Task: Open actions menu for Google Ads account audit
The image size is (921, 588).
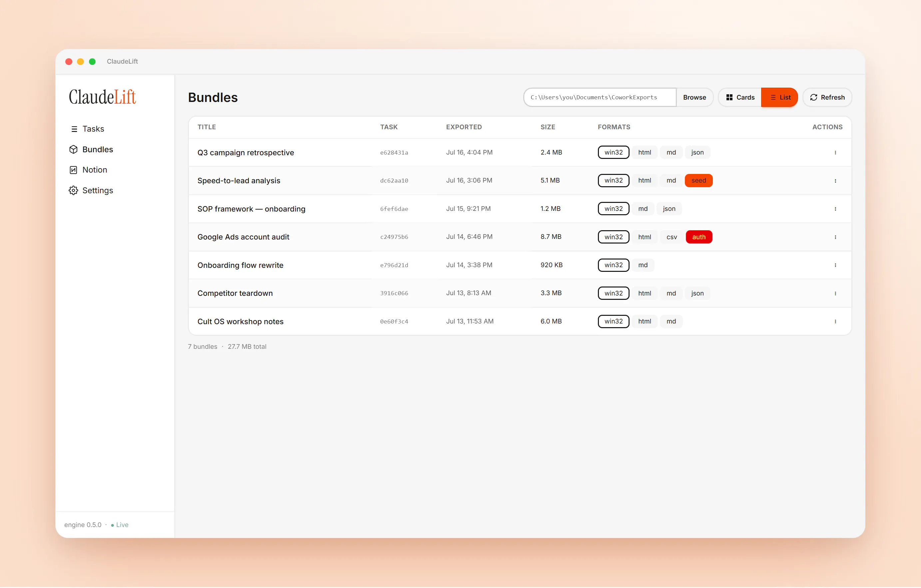Action: 835,237
